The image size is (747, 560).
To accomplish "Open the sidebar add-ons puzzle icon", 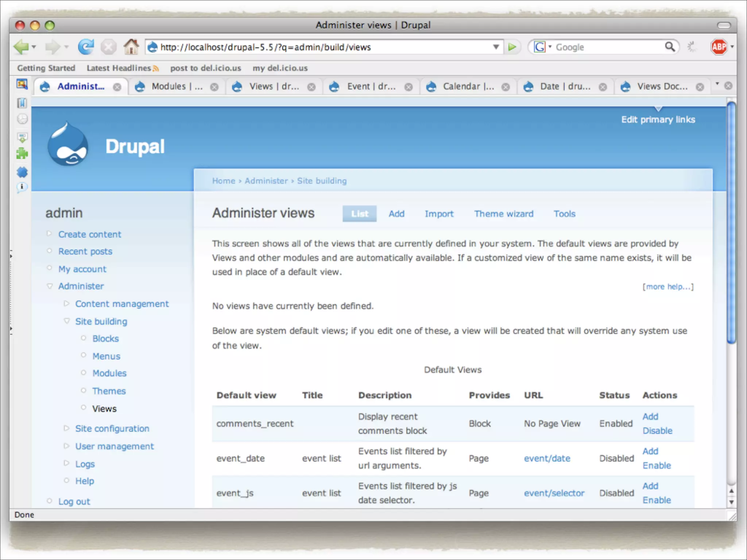I will (x=22, y=153).
